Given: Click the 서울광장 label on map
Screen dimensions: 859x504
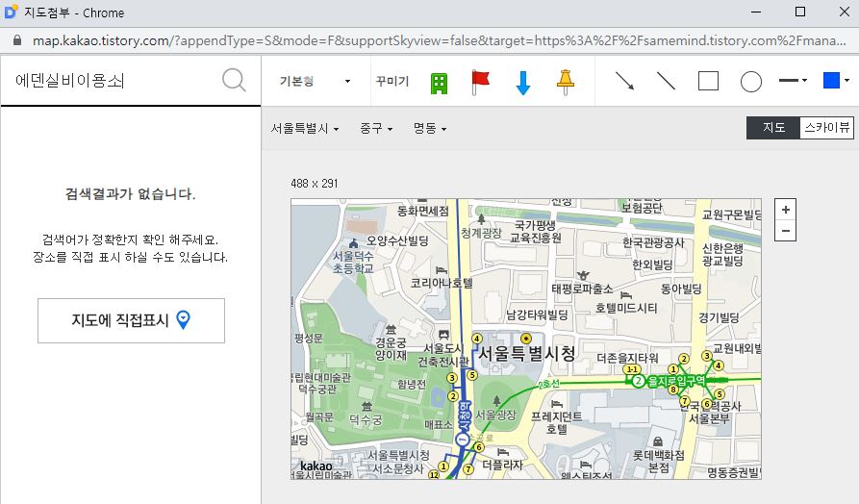Looking at the screenshot, I should coord(495,415).
